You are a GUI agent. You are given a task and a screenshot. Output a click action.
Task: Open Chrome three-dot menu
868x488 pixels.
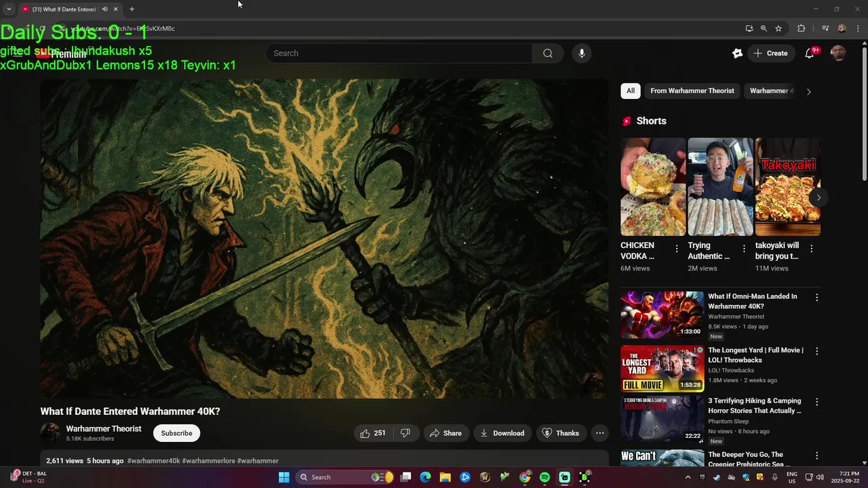click(x=859, y=28)
